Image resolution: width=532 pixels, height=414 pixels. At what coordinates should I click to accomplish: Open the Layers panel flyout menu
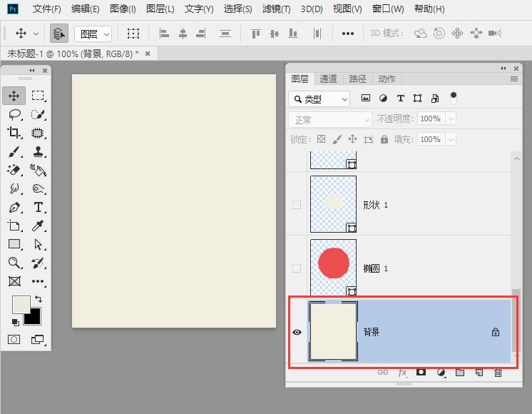pos(514,79)
